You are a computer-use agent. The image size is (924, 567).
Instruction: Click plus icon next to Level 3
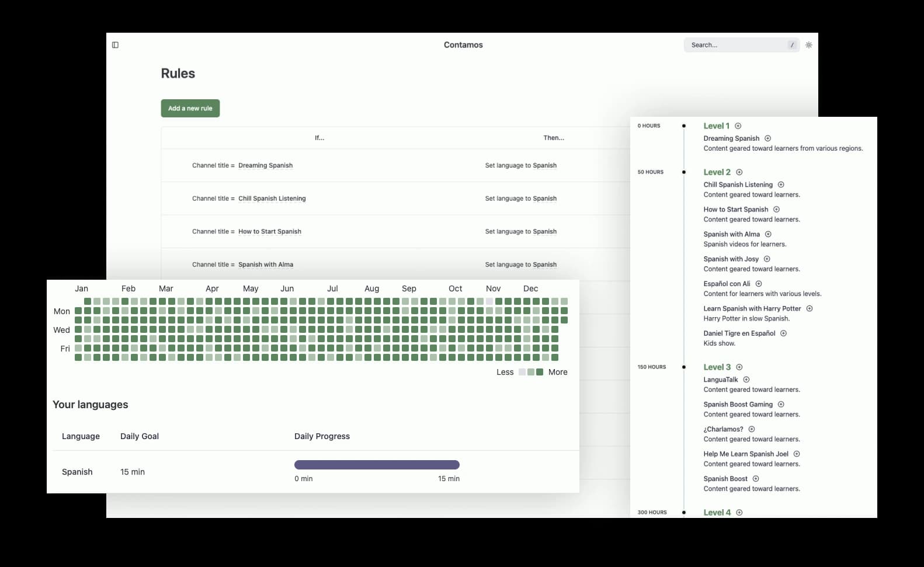[739, 367]
